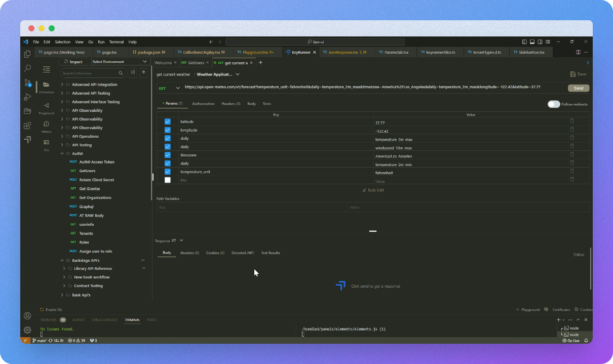
Task: Open the History panel icon
Action: click(x=46, y=126)
